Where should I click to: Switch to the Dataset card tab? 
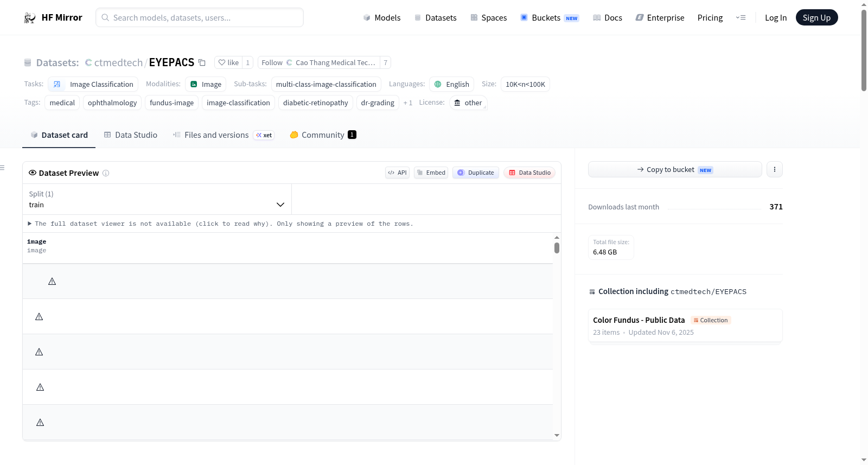pyautogui.click(x=59, y=135)
